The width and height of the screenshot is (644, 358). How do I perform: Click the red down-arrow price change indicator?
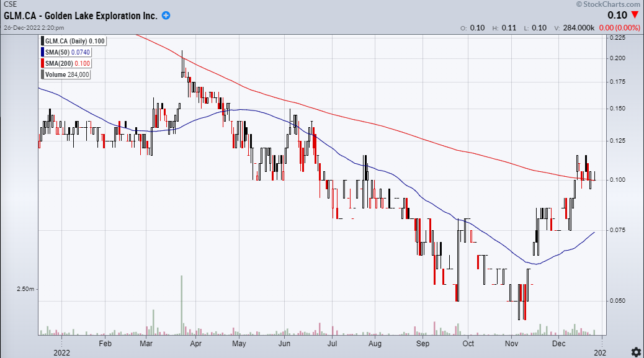[635, 15]
